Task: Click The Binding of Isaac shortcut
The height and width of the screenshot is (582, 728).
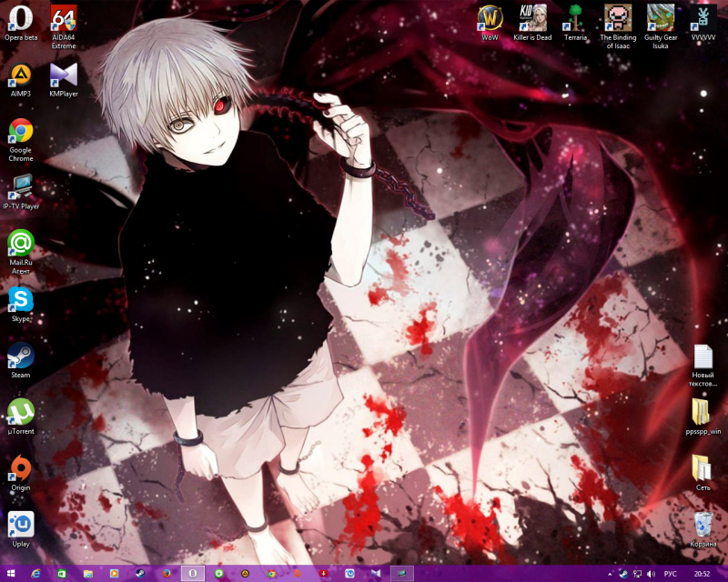Action: click(x=618, y=27)
